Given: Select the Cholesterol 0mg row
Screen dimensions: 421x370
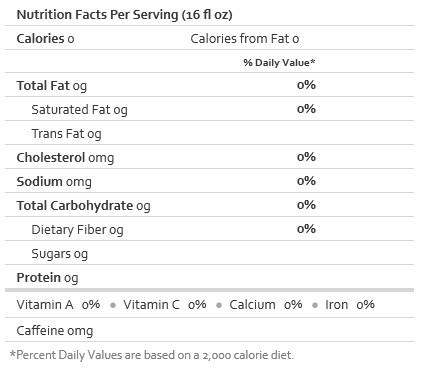Looking at the screenshot, I should [209, 157].
